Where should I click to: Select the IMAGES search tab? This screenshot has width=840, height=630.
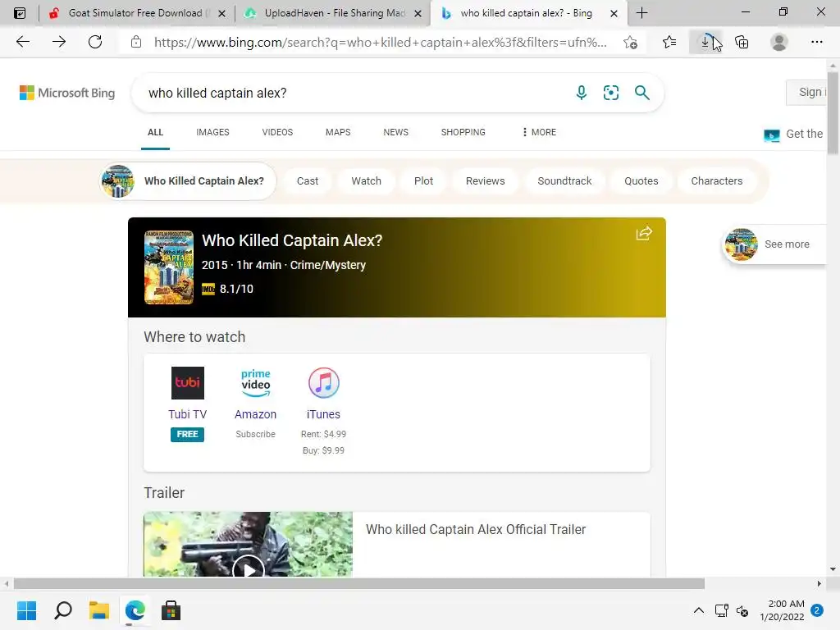pos(212,132)
